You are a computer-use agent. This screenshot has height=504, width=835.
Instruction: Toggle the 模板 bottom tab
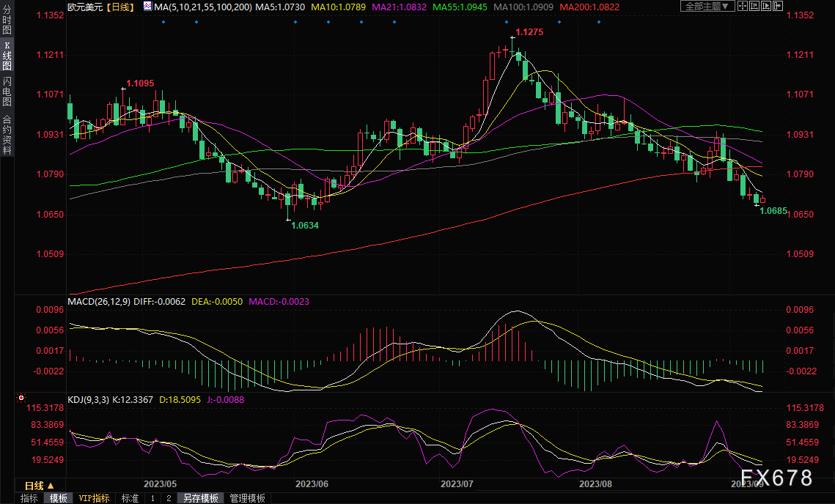click(x=58, y=498)
